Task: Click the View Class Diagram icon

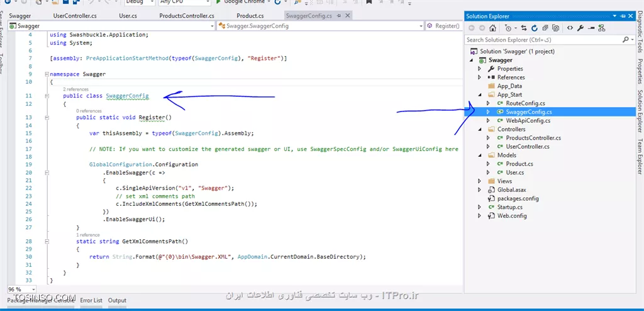Action: pos(602,28)
